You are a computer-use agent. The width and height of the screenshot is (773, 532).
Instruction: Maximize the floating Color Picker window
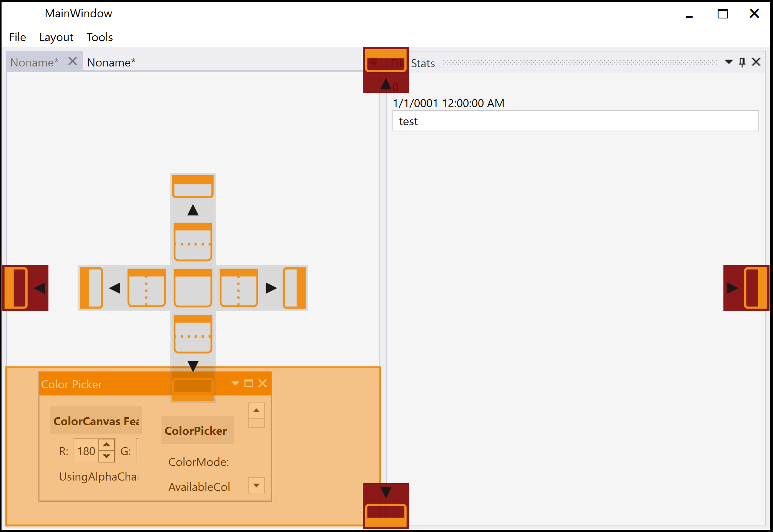click(x=249, y=383)
